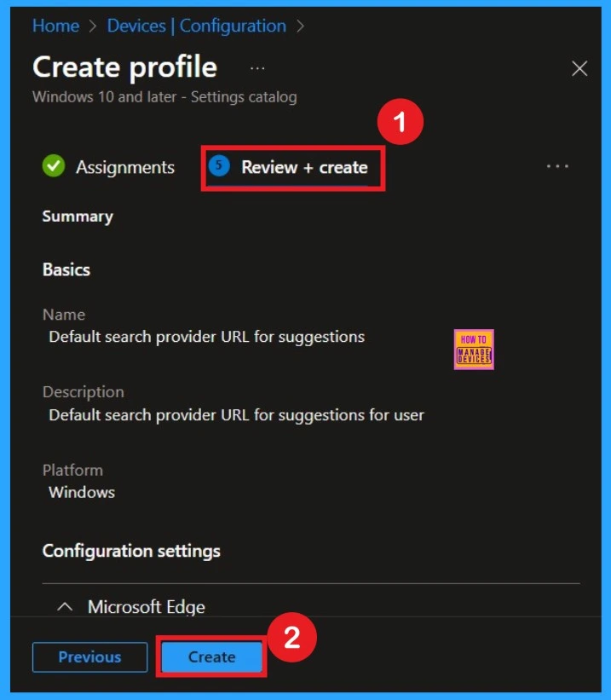
Task: Click the Microsoft Edge section label
Action: (x=147, y=607)
